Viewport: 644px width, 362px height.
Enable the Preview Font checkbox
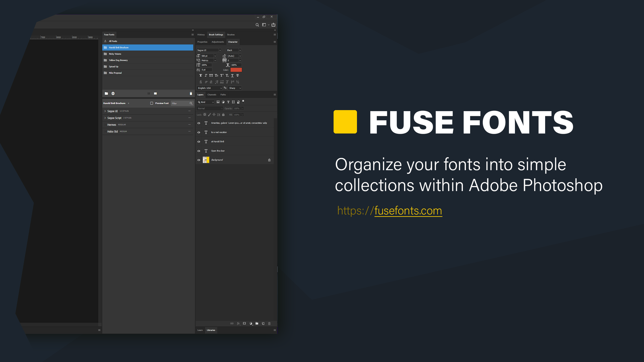(152, 103)
